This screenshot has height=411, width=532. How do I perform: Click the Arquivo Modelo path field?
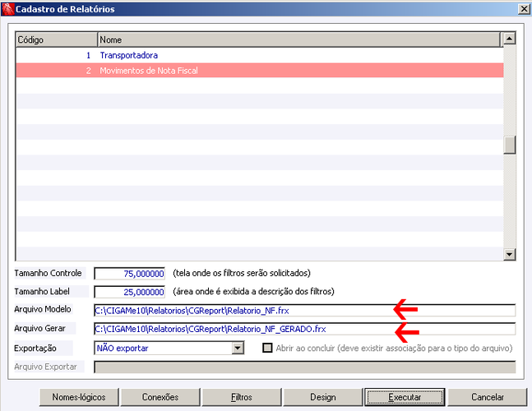(305, 310)
